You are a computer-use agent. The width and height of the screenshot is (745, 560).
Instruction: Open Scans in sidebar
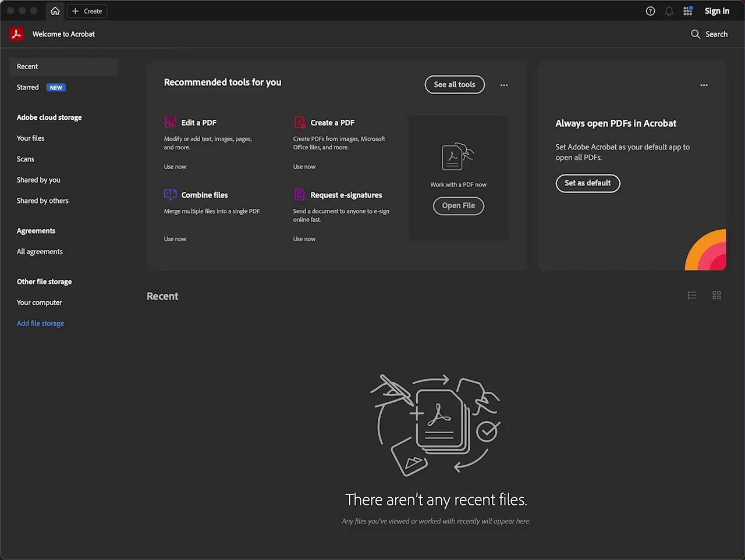(26, 159)
